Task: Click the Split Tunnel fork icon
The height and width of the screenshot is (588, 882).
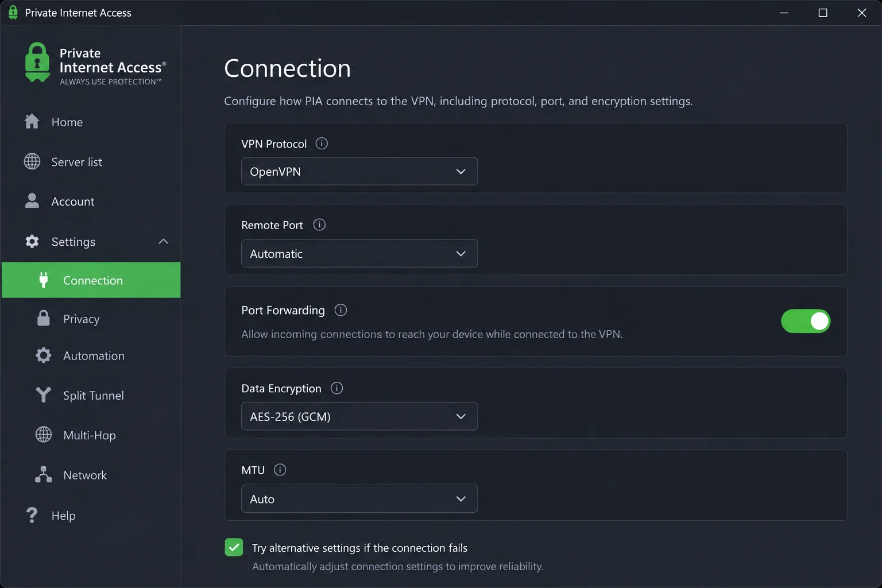Action: pyautogui.click(x=44, y=395)
